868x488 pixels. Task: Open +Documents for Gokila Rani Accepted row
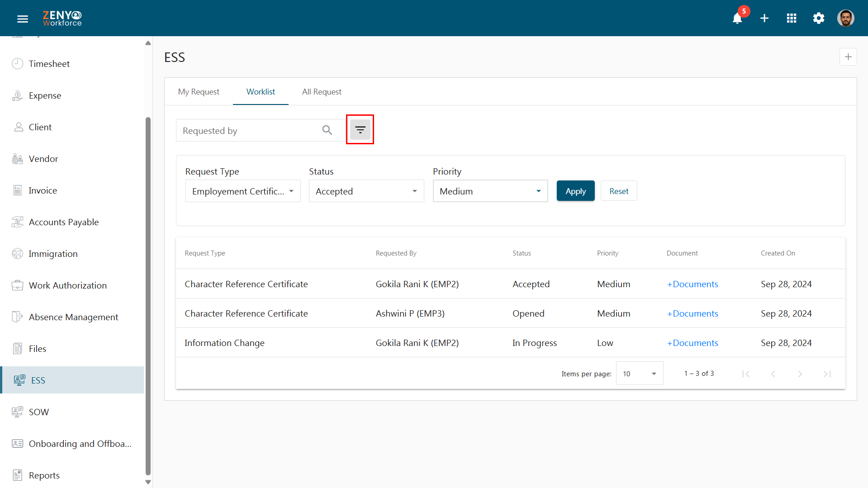[x=693, y=284]
